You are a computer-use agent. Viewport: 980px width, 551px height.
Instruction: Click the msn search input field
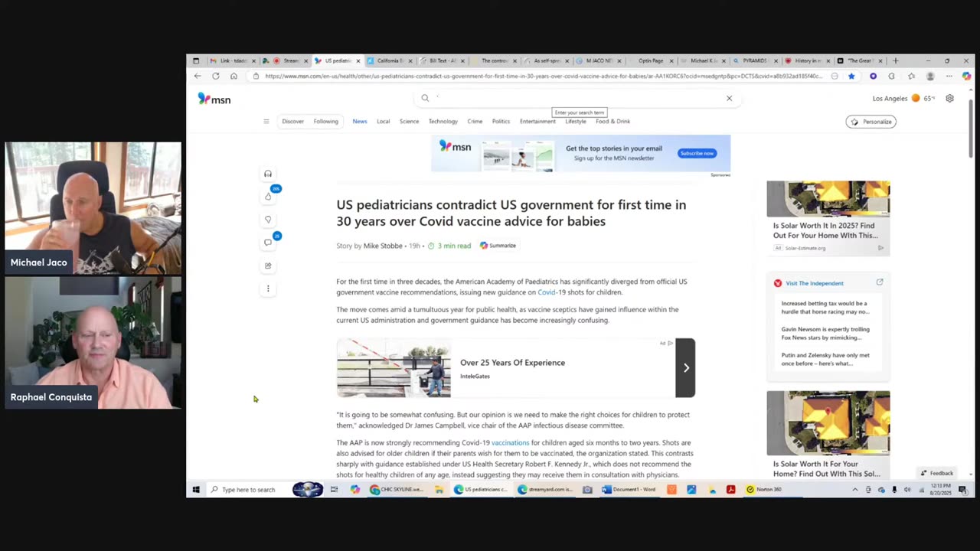(x=578, y=98)
